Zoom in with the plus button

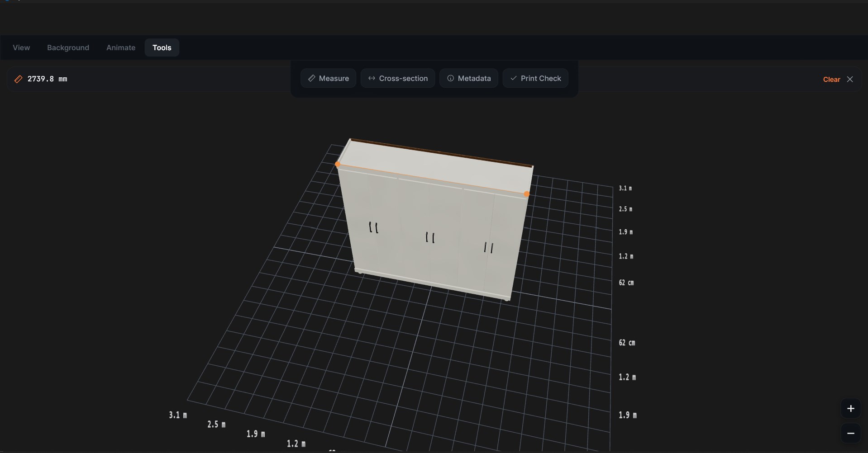(850, 409)
